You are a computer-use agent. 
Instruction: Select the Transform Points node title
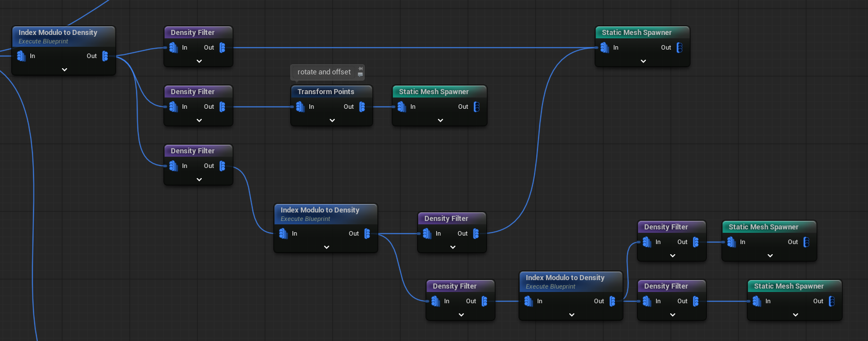(x=326, y=91)
